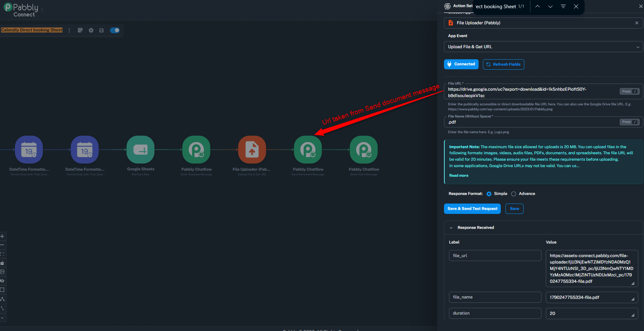Click Refresh Fields button

point(503,64)
